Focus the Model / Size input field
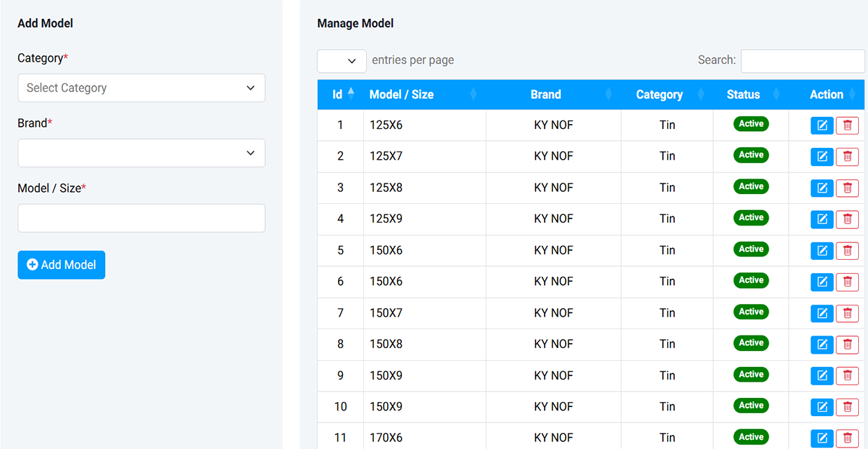Screen dimensions: 868x449 pyautogui.click(x=141, y=218)
